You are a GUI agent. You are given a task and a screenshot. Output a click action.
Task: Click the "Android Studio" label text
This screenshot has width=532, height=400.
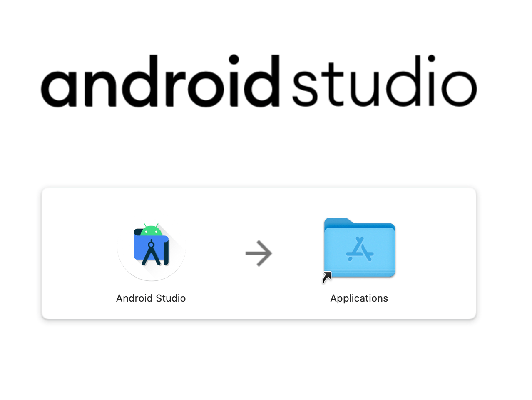click(x=151, y=298)
